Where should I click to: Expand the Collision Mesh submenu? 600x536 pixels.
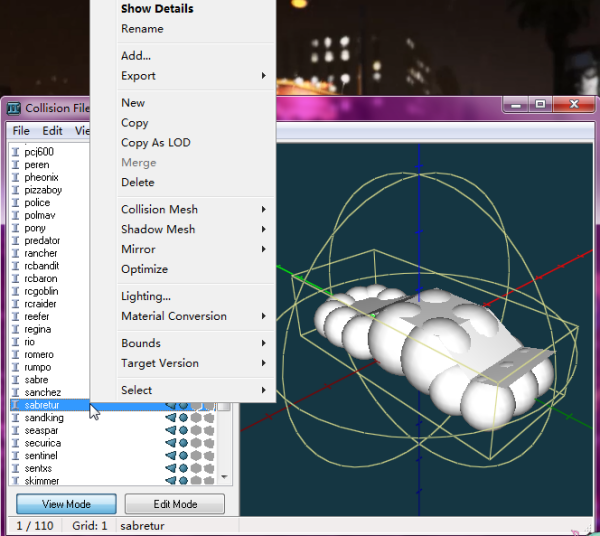pos(196,209)
